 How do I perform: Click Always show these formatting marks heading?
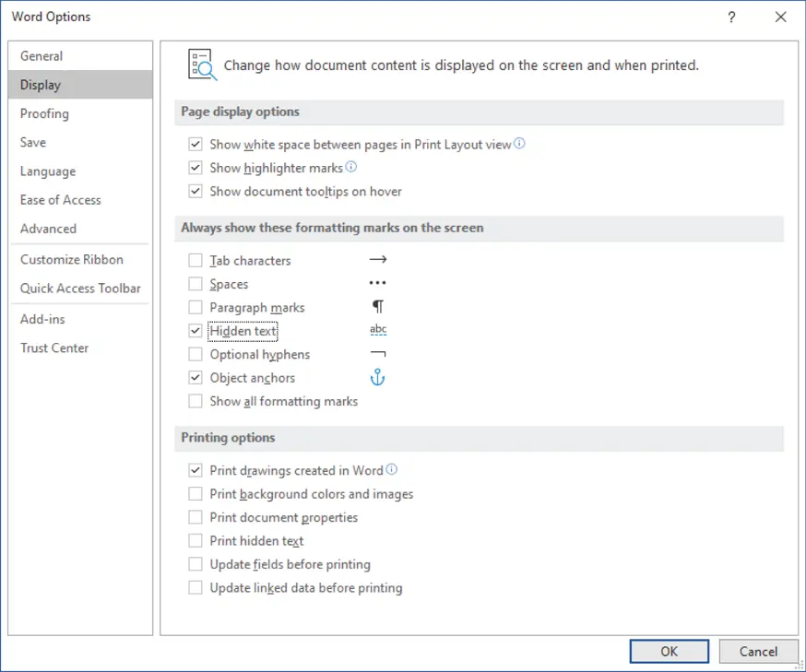pos(332,228)
